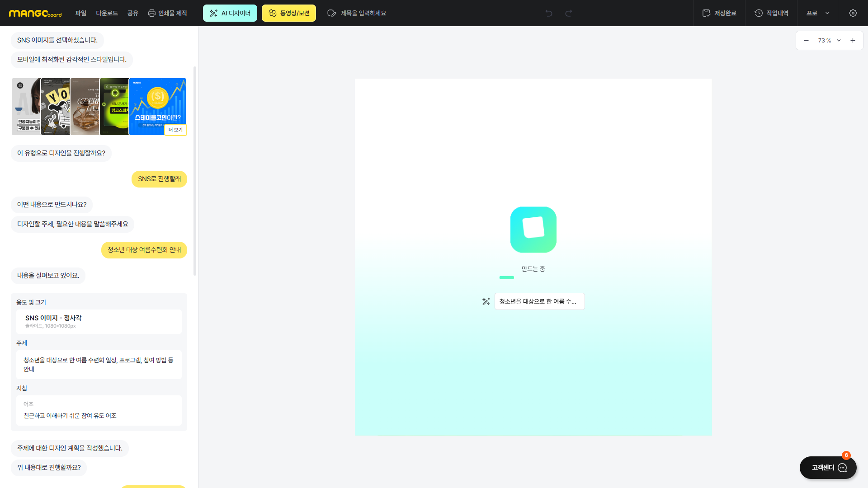Screen dimensions: 868x488
Task: Click the zoom in plus icon
Action: coord(853,41)
